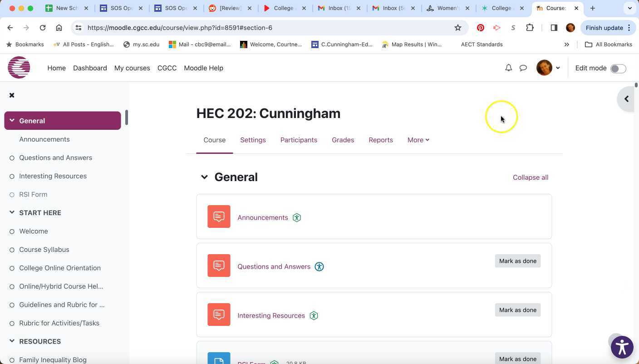Close the course index sidebar with the X
The image size is (639, 364).
[x=12, y=95]
